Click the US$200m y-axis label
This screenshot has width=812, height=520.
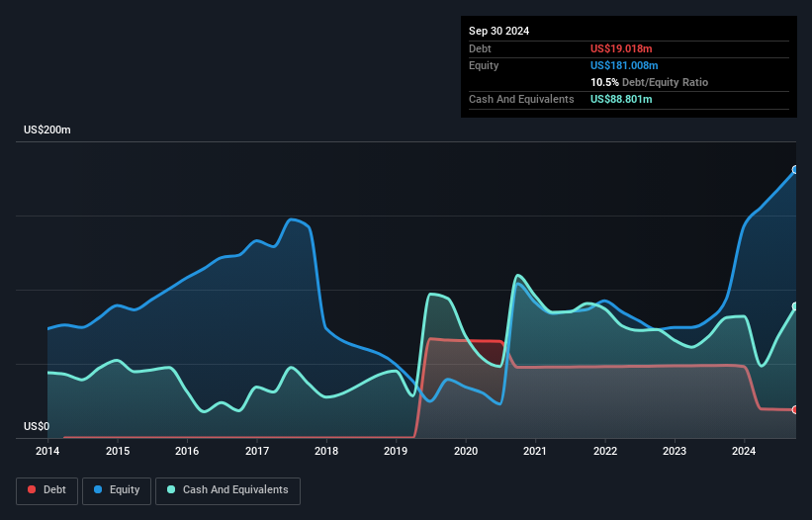(x=47, y=130)
